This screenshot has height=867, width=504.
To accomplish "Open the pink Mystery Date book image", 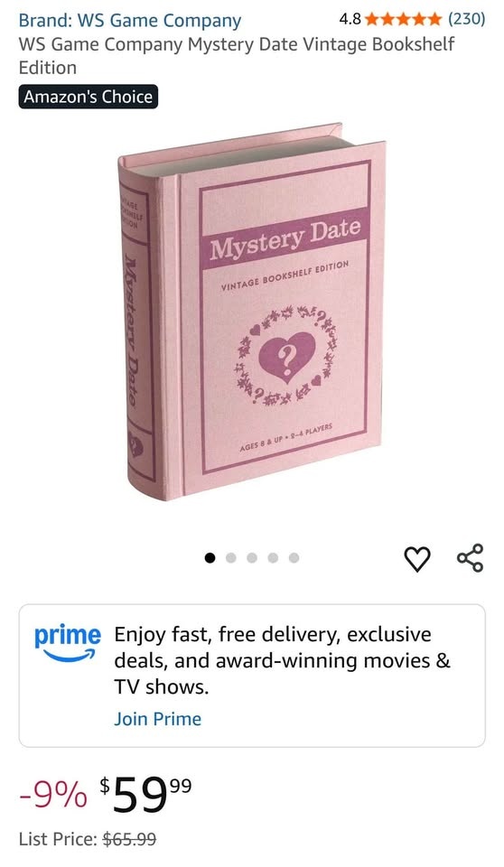I will point(252,312).
